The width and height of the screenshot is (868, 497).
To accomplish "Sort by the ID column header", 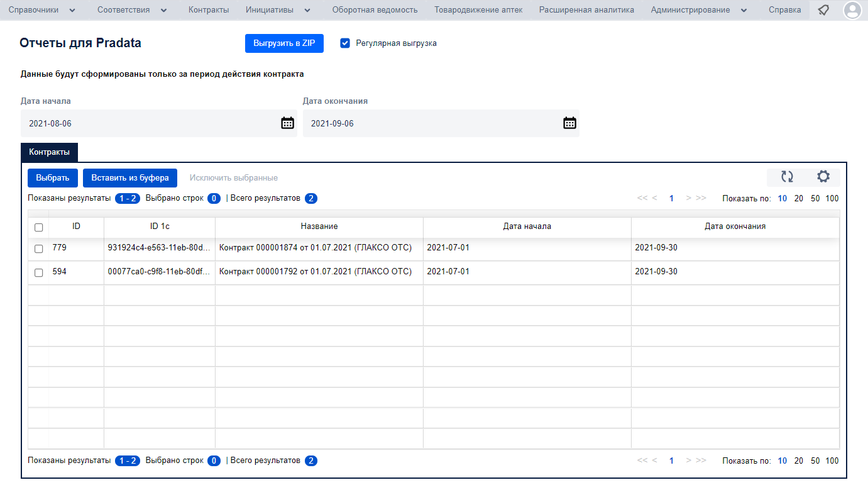I will (x=76, y=226).
